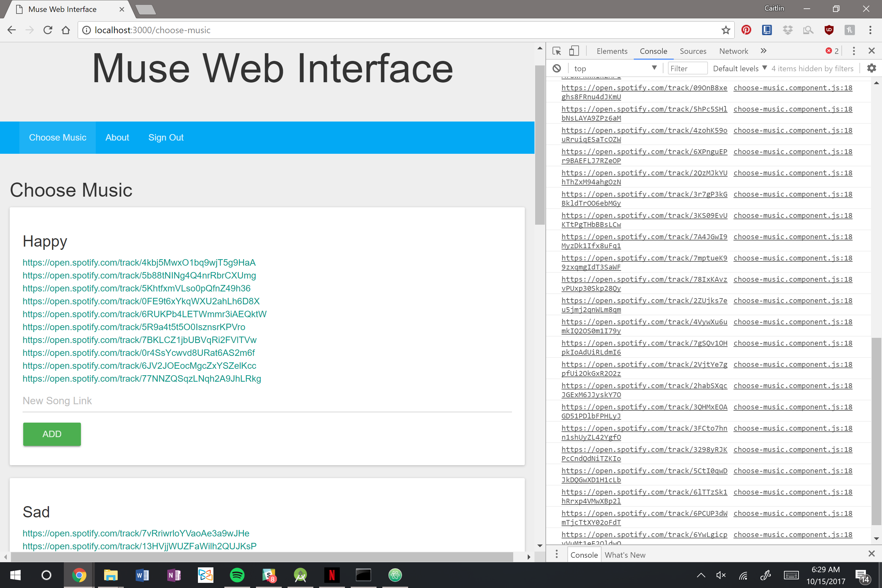882x588 pixels.
Task: Click the About navigation link
Action: pyautogui.click(x=117, y=138)
